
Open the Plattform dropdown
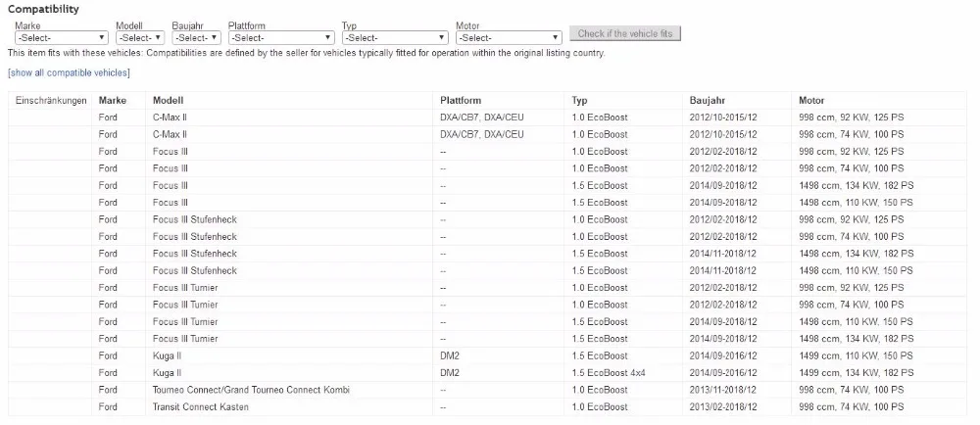[x=281, y=37]
